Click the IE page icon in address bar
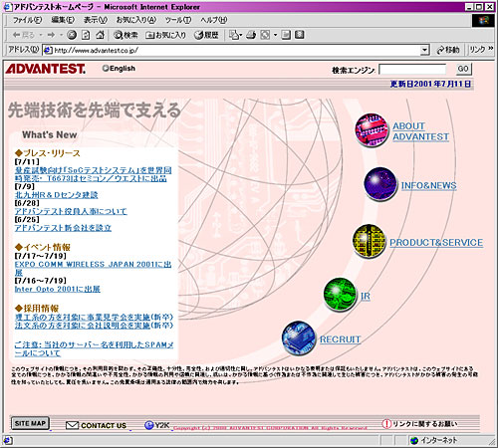This screenshot has width=498, height=448. tap(48, 50)
